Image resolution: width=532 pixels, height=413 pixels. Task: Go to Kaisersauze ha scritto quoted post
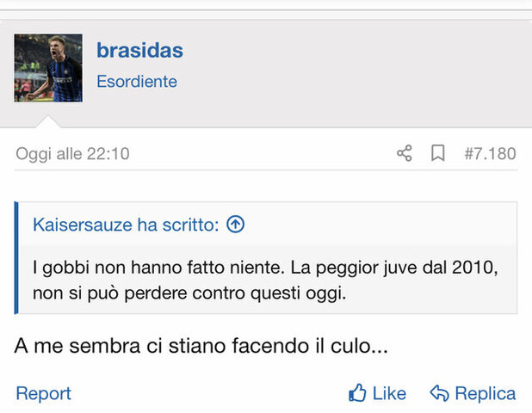(126, 225)
